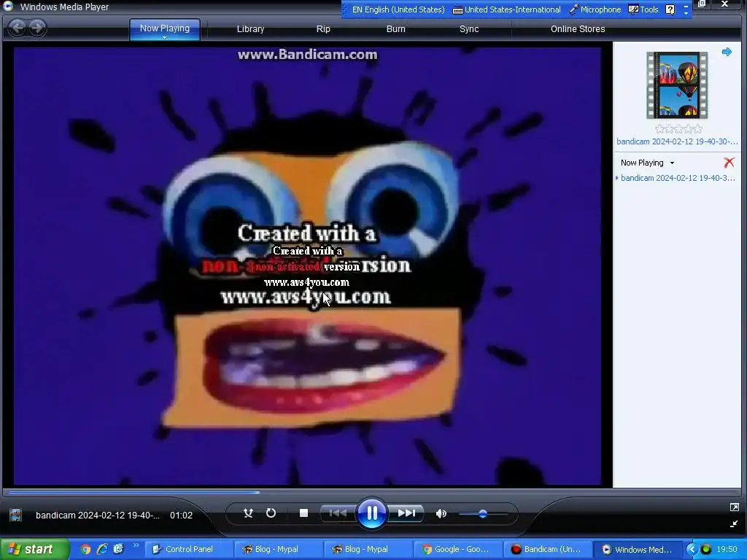This screenshot has width=747, height=560.
Task: Click the seek progress bar
Action: 371,492
